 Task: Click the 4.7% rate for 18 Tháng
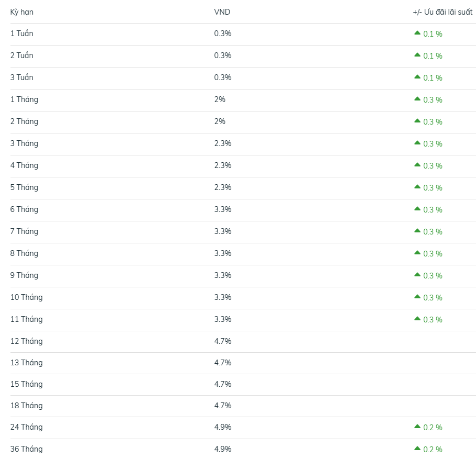coord(223,406)
